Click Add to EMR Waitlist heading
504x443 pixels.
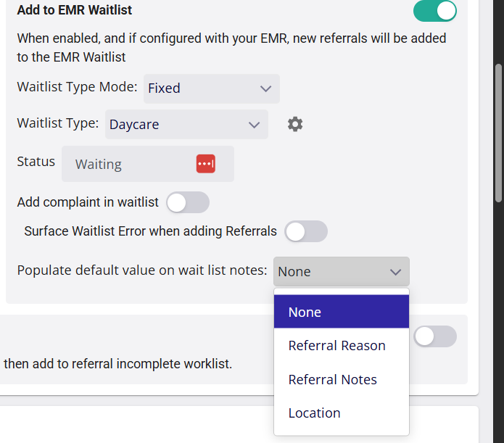tap(75, 10)
